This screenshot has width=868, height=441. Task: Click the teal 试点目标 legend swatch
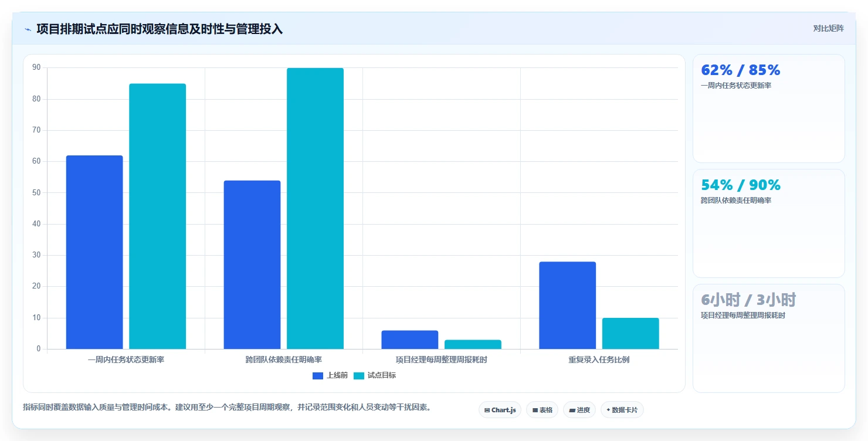point(359,376)
